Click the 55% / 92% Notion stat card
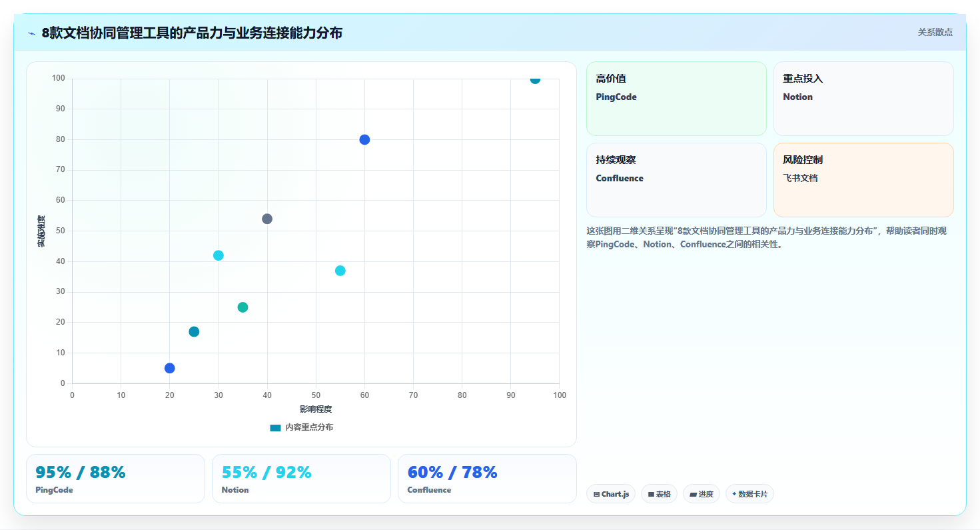The image size is (980, 530). click(x=301, y=479)
